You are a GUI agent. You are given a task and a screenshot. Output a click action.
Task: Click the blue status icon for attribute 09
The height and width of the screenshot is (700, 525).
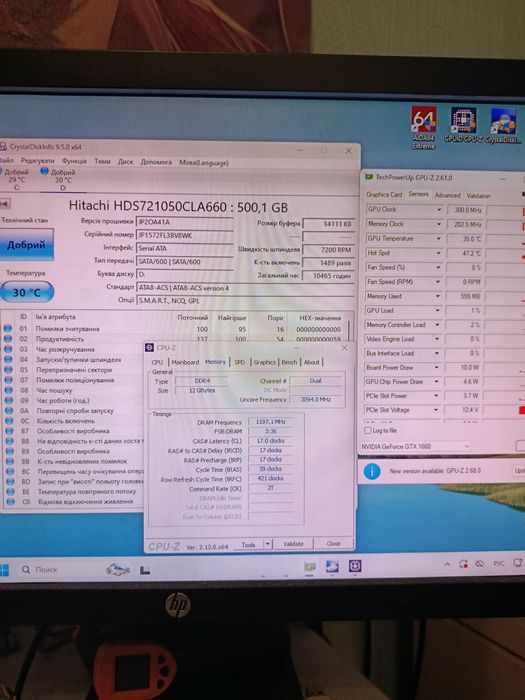click(x=8, y=400)
